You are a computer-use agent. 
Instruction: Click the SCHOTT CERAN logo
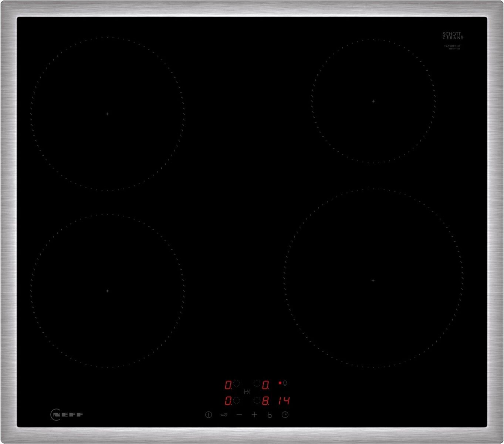(x=452, y=36)
